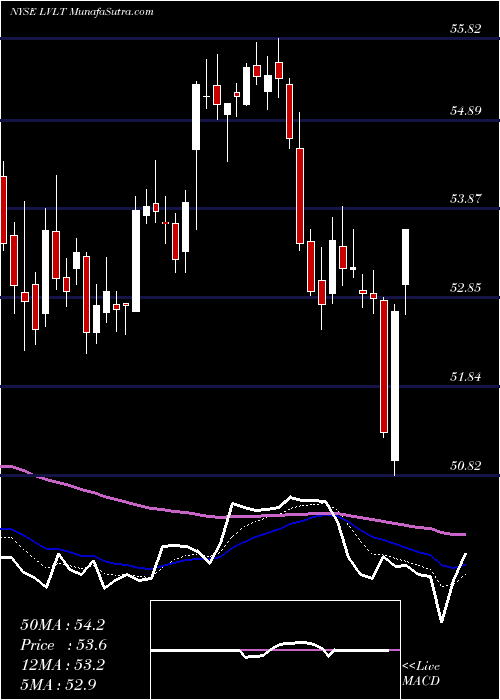The height and width of the screenshot is (700, 500).
Task: Click the 55.82 price level label
Action: pos(466,29)
